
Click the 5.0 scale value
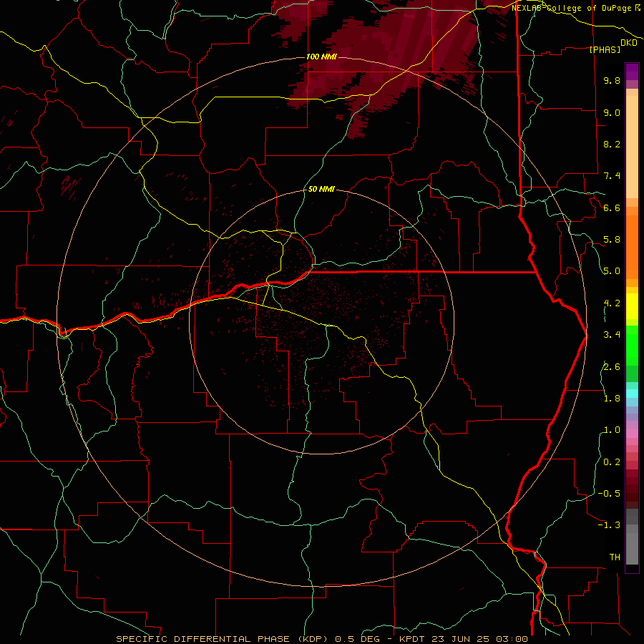pos(612,271)
